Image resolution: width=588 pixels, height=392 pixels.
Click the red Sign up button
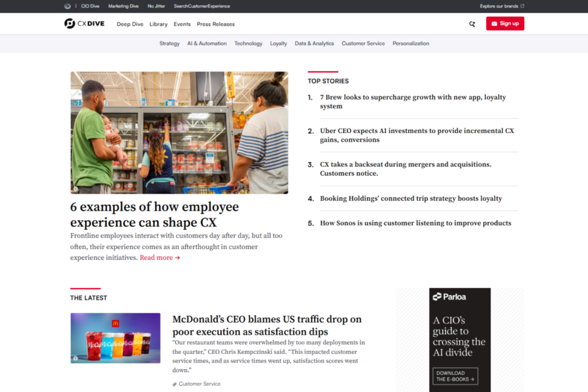point(505,24)
